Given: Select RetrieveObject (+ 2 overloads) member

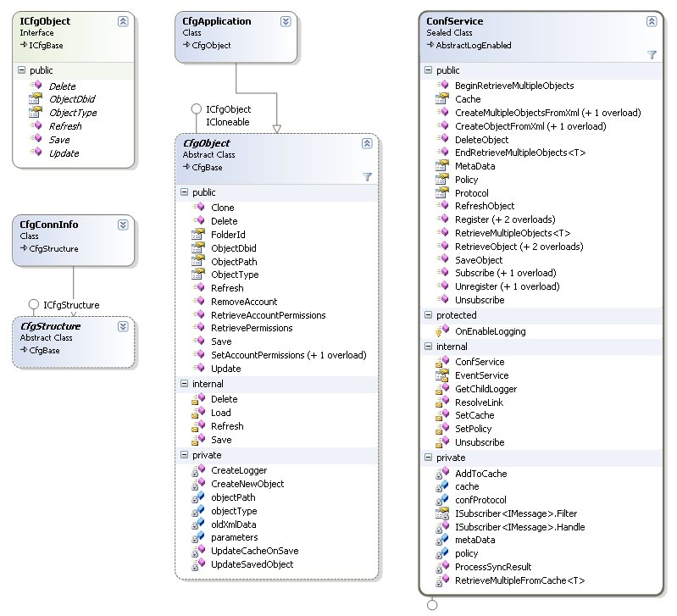Looking at the screenshot, I should point(519,247).
